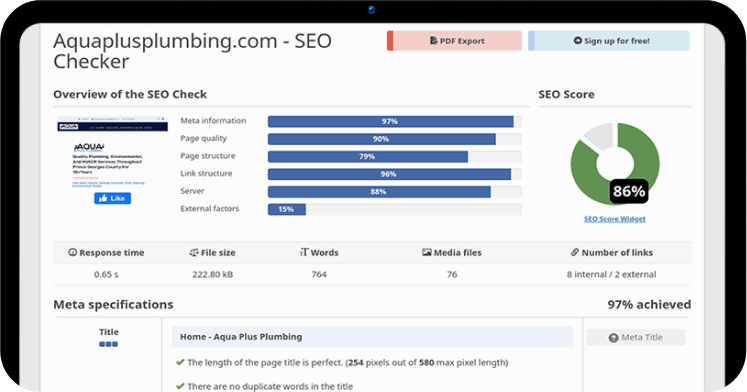Viewport: 747px width, 392px height.
Task: Click the "76" media files value
Action: click(452, 274)
